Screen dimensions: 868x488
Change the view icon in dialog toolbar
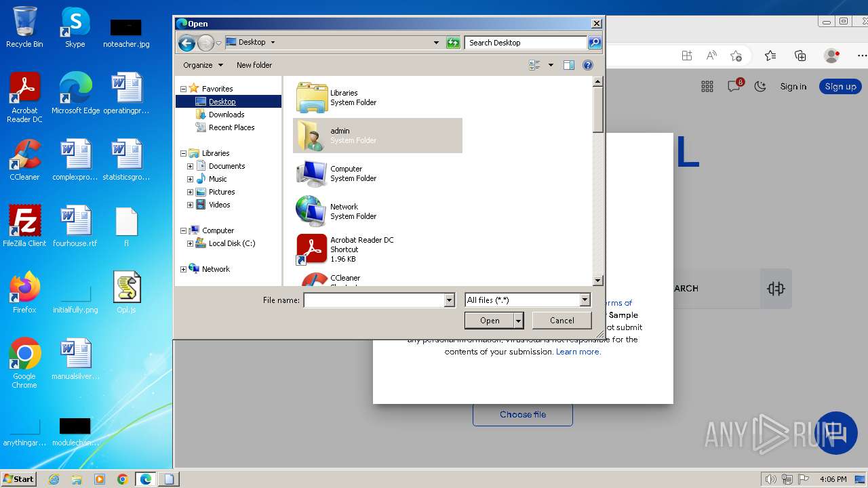tap(534, 65)
